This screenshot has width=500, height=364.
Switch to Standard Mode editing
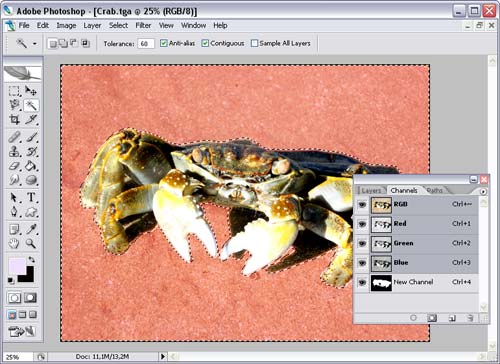click(14, 298)
